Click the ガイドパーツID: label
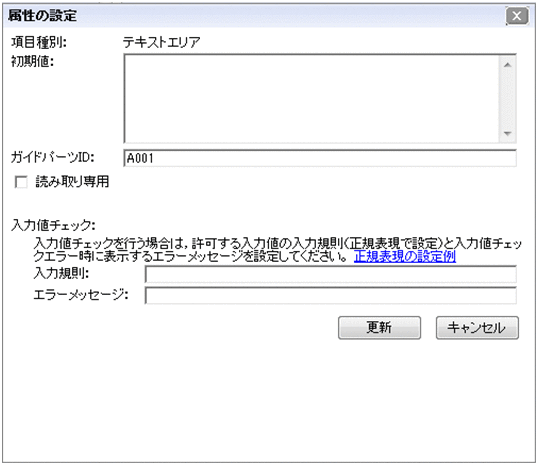Viewport: 540px width, 467px height. pyautogui.click(x=53, y=157)
